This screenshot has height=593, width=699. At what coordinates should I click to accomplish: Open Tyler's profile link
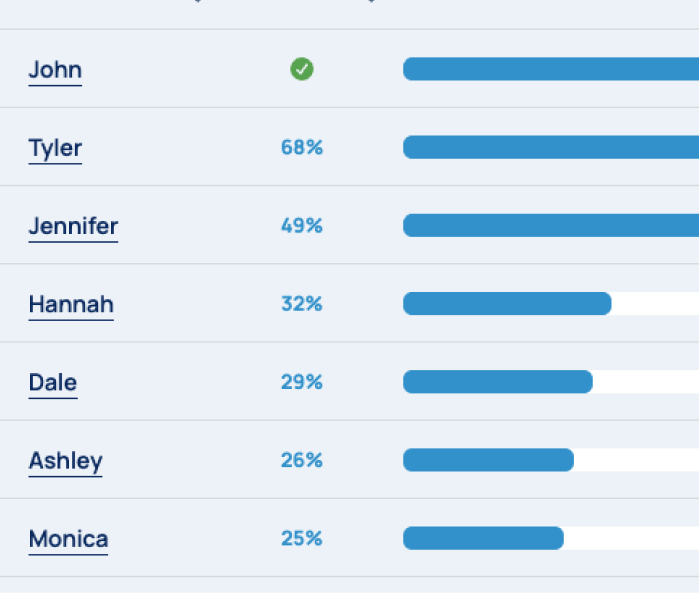[55, 148]
